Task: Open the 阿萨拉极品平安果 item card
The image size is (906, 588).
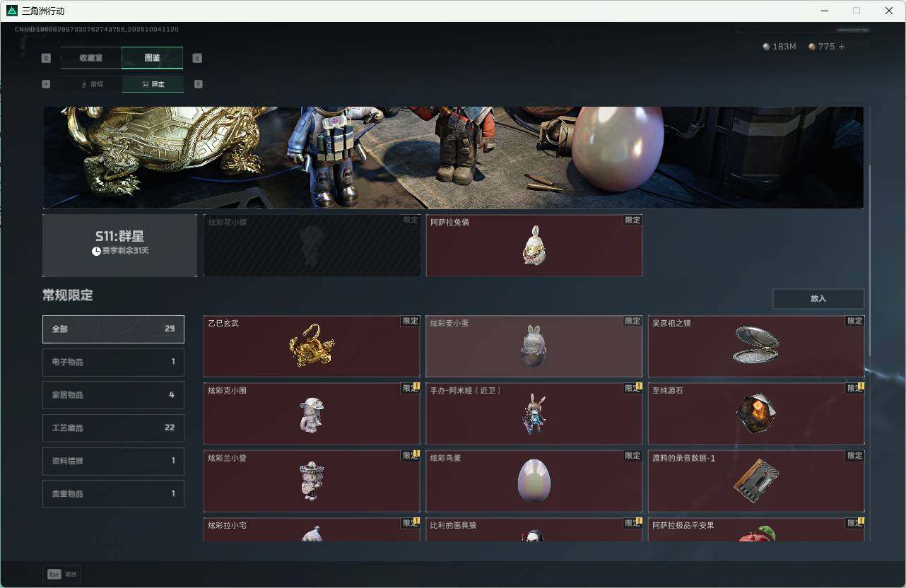Action: [756, 530]
